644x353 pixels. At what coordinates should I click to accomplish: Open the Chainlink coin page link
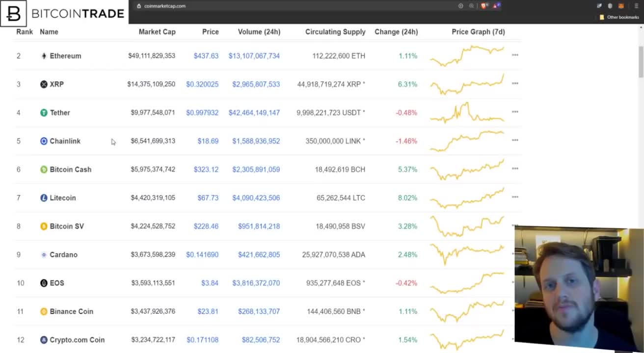[65, 141]
